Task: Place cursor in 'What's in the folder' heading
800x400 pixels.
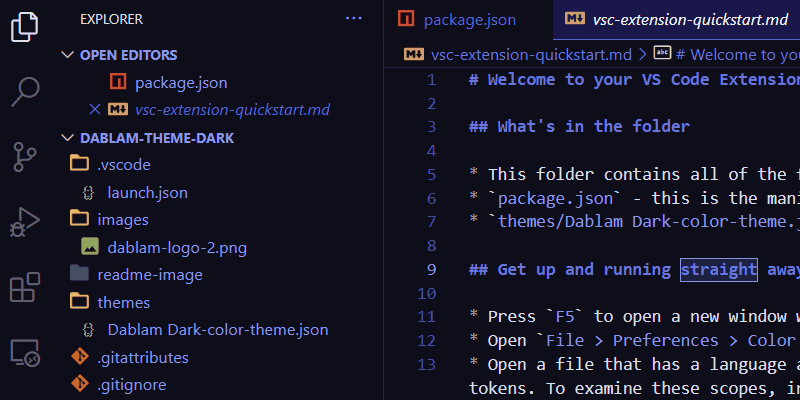Action: [x=579, y=127]
